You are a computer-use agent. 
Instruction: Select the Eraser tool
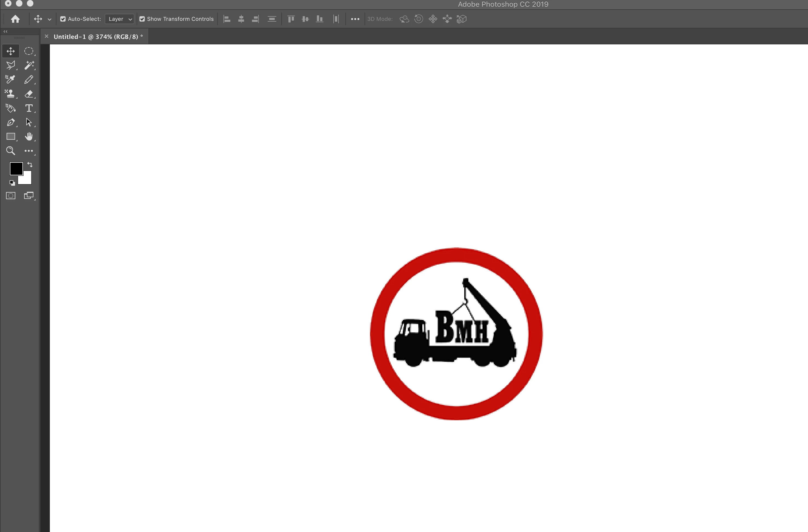(x=29, y=94)
